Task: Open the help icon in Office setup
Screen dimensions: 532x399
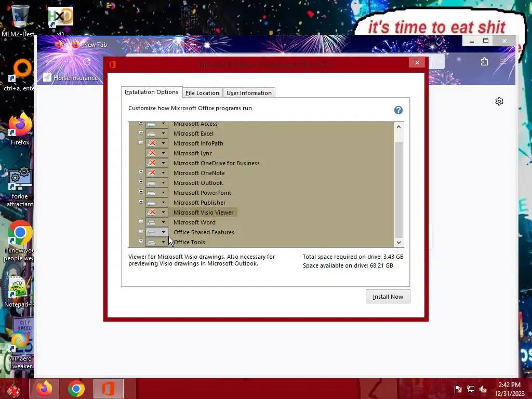Action: [x=398, y=110]
